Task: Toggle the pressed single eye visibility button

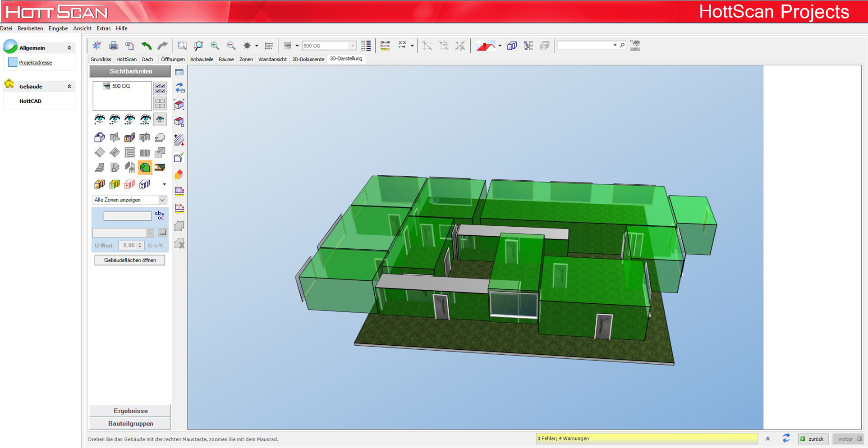Action: [x=160, y=119]
